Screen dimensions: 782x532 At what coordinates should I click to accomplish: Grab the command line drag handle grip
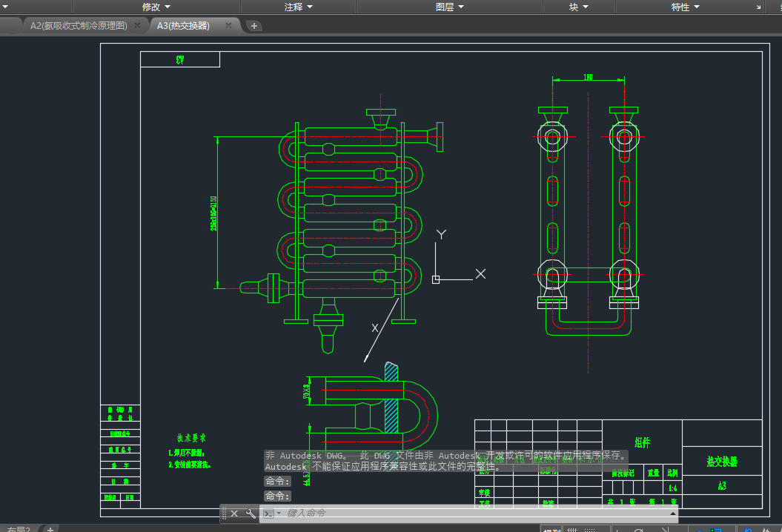tap(225, 513)
